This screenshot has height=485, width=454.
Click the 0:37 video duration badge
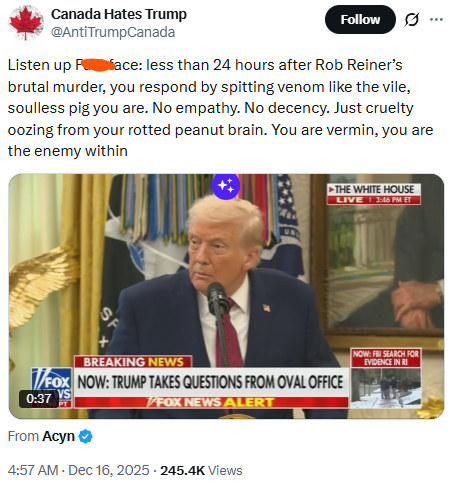[x=39, y=398]
